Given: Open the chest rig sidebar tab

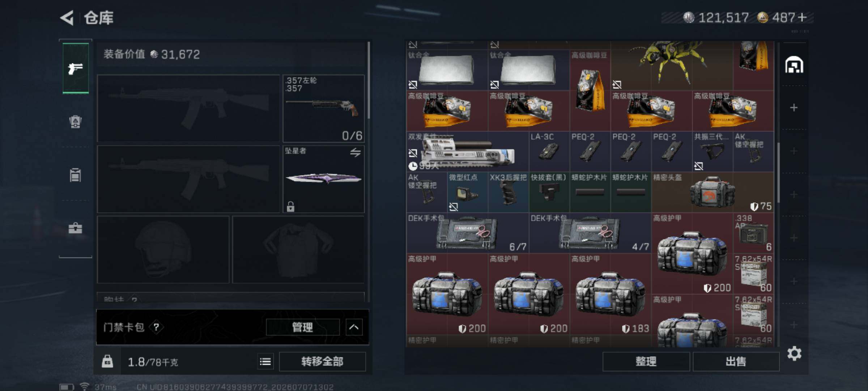Looking at the screenshot, I should tap(75, 122).
